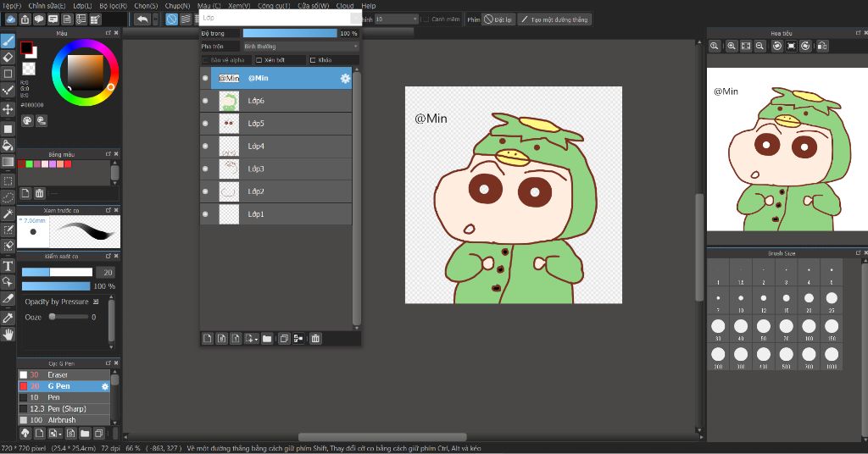Hide the Lớp1 layer
This screenshot has width=868, height=454.
(x=205, y=214)
